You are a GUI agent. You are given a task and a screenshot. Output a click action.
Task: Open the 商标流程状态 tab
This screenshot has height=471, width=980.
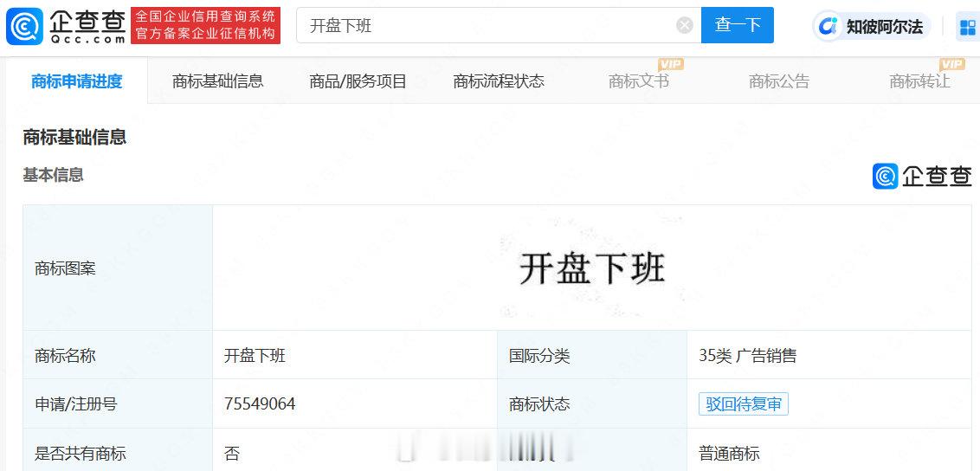pos(499,81)
